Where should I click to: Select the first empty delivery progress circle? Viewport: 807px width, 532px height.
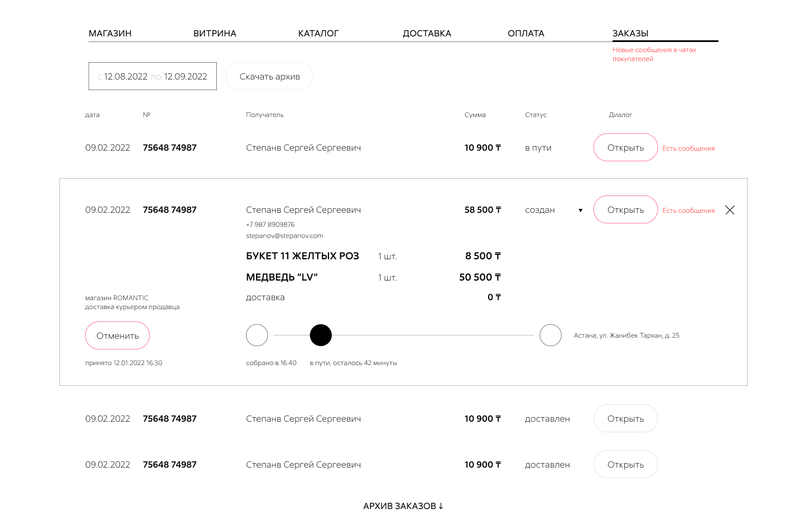[257, 335]
